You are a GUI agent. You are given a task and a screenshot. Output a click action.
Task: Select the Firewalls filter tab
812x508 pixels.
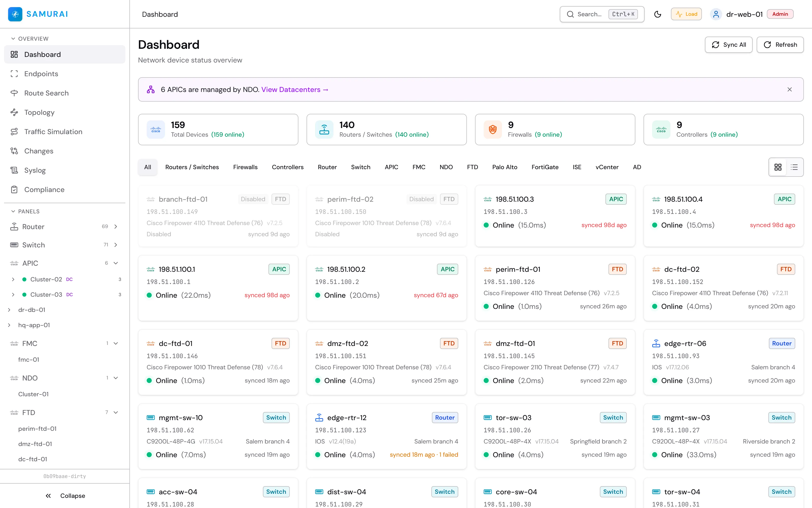point(245,167)
